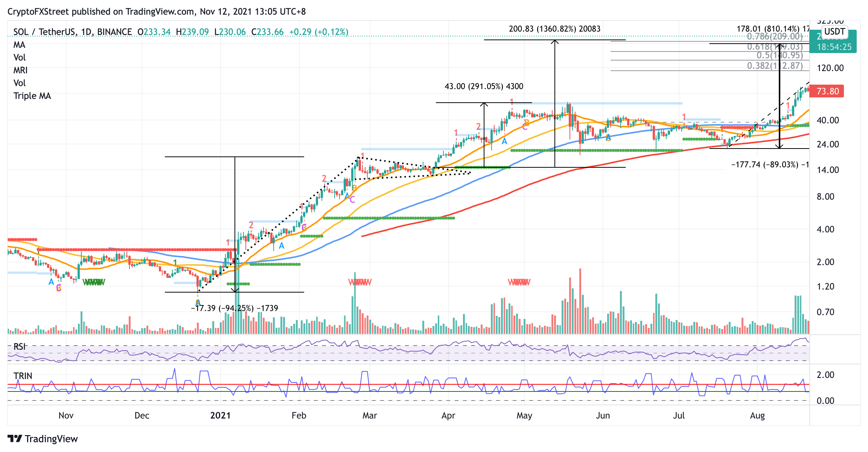Click the Aug label on time axis
This screenshot has height=452, width=868.
pyautogui.click(x=757, y=416)
